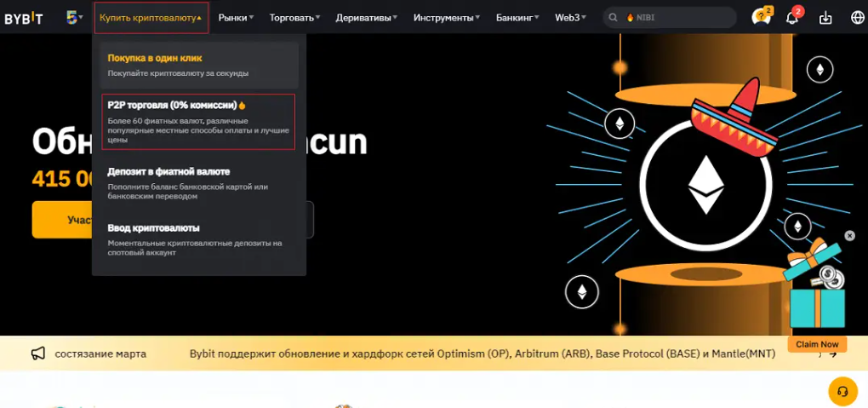
Task: Select P2P торговля (0% комиссии)
Action: [x=198, y=122]
